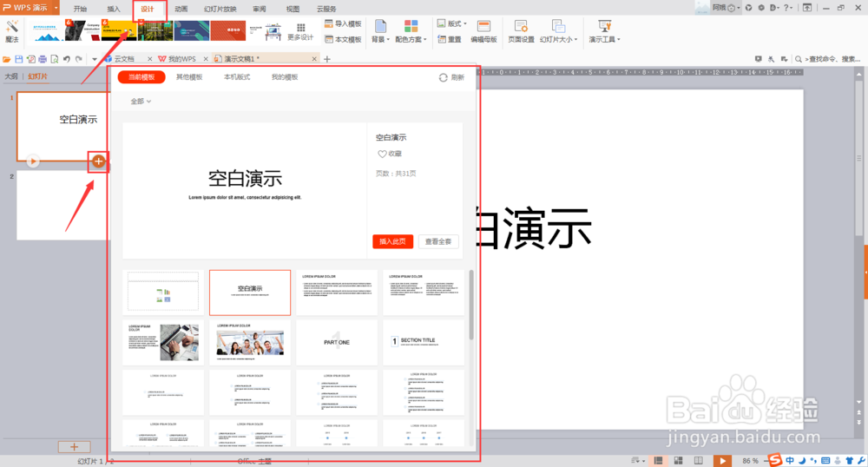Click the undo arrow icon
The height and width of the screenshot is (467, 868).
pyautogui.click(x=67, y=59)
